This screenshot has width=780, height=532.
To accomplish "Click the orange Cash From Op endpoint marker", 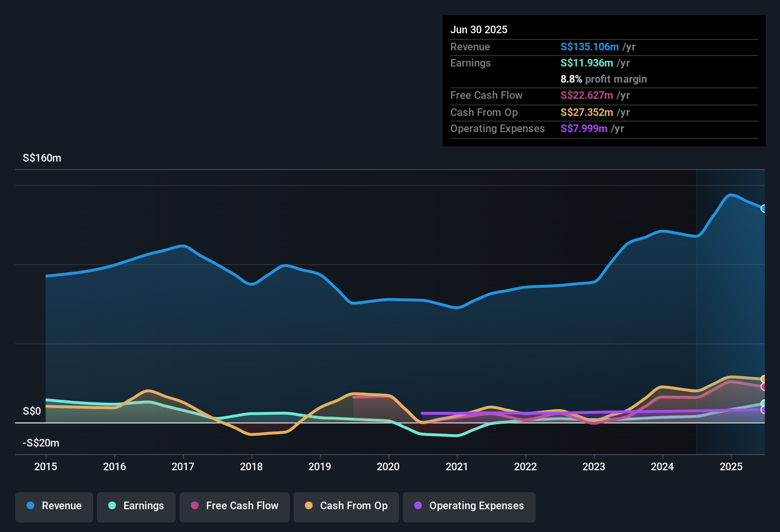I will pos(764,379).
